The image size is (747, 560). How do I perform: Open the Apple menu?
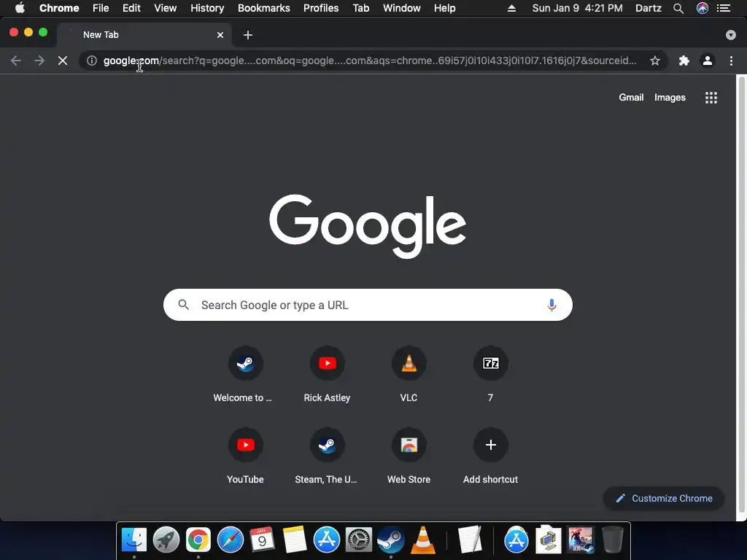pos(20,8)
